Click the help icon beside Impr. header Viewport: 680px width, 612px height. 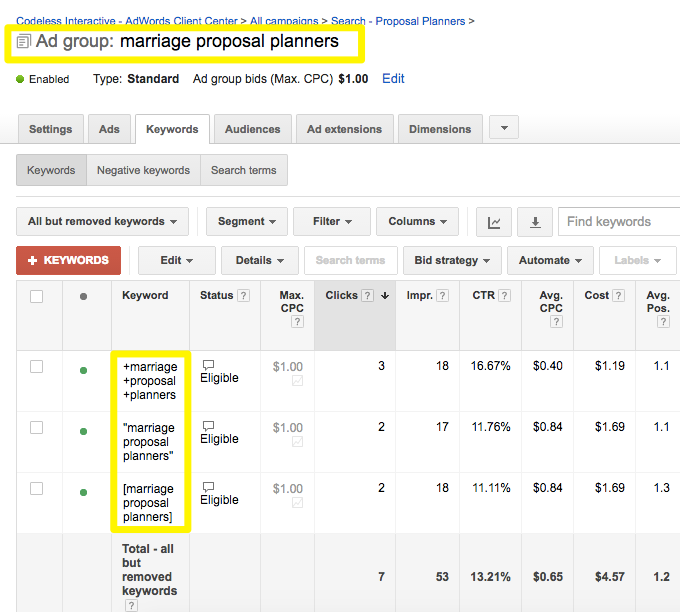[x=442, y=296]
